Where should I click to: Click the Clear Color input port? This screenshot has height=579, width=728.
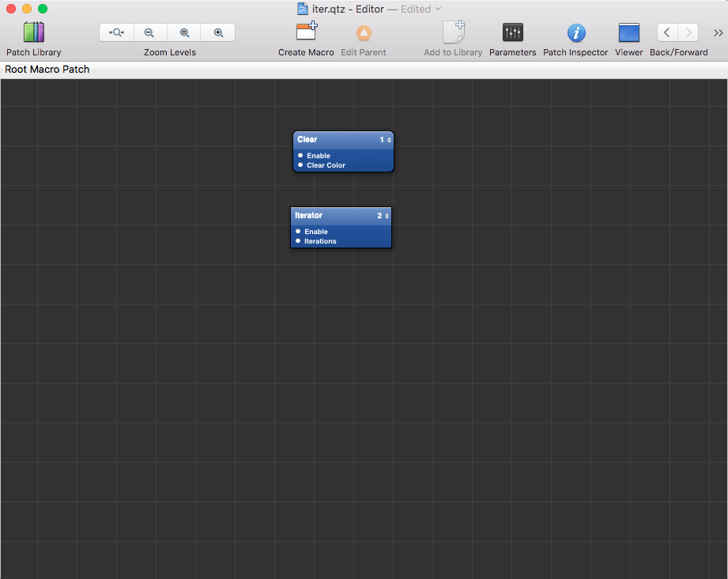point(300,165)
